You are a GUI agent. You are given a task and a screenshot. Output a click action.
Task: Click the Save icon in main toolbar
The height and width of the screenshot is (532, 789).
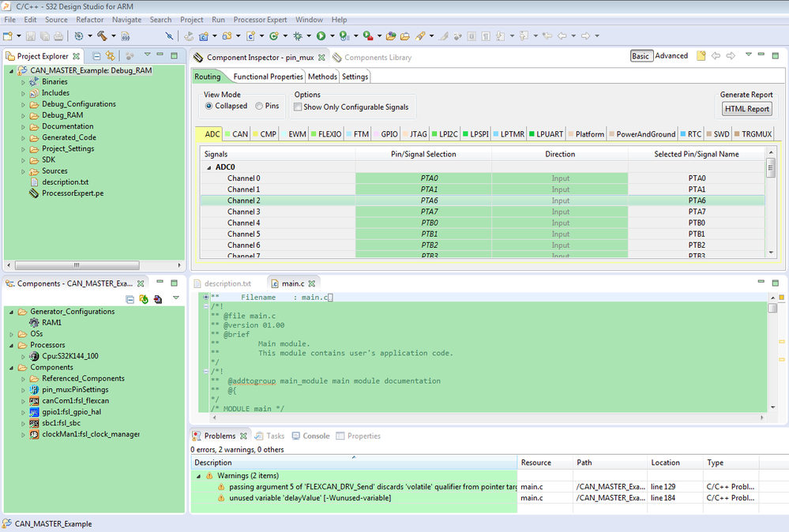pos(31,36)
